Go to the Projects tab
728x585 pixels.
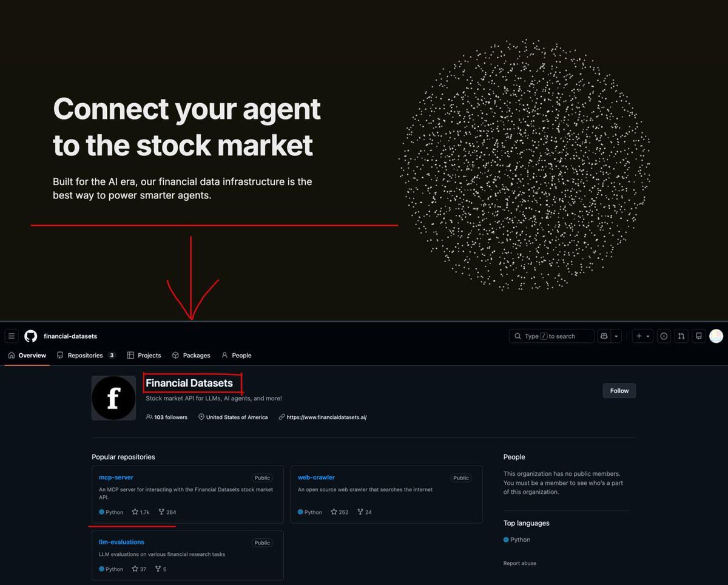[144, 356]
